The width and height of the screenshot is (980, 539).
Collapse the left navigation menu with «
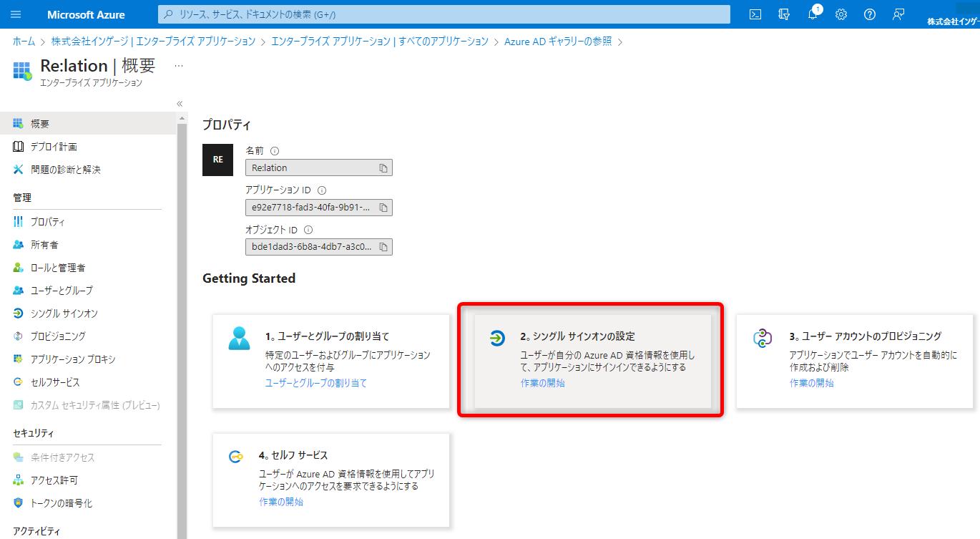coord(180,104)
